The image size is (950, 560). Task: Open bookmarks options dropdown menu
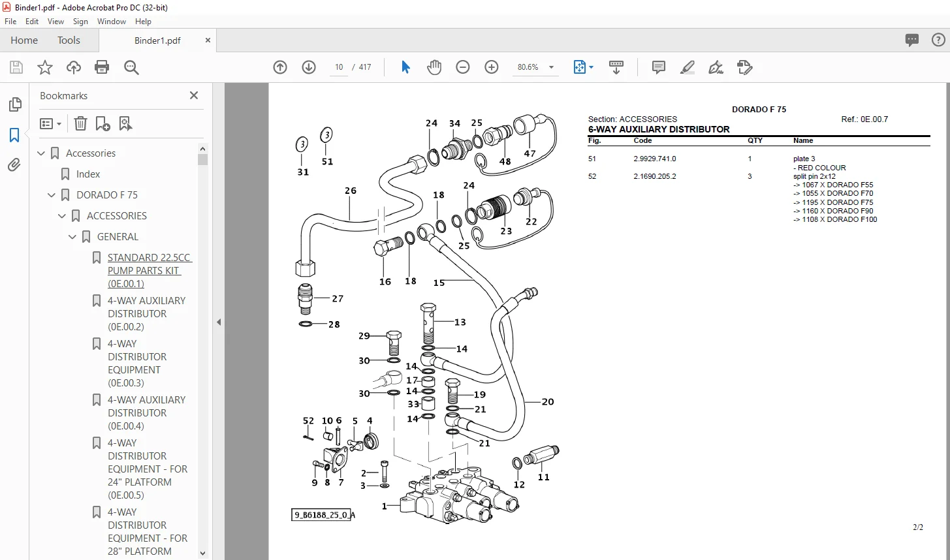tap(50, 123)
